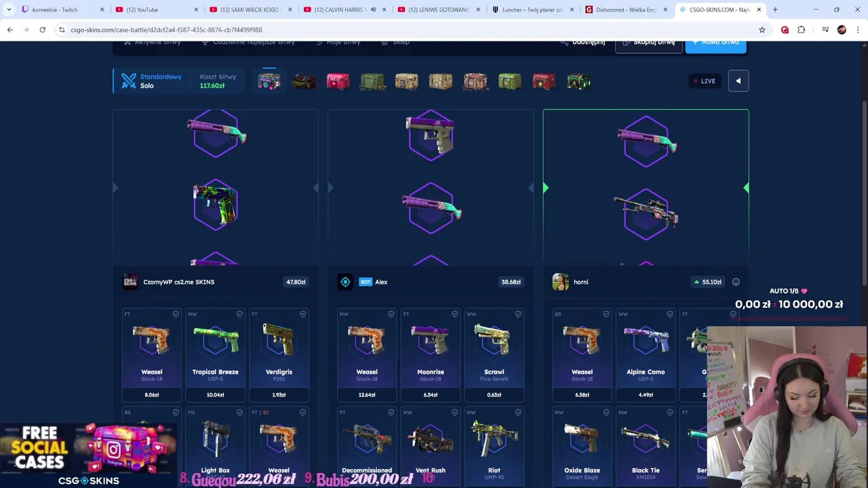Click the Udostępnij share link

[x=583, y=42]
